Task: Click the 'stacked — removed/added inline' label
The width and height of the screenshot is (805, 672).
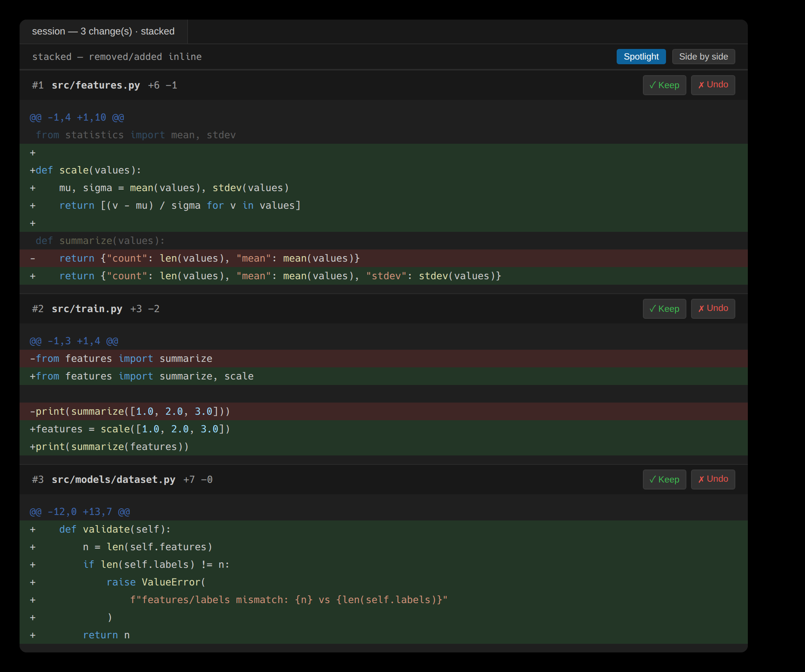Action: (x=117, y=57)
